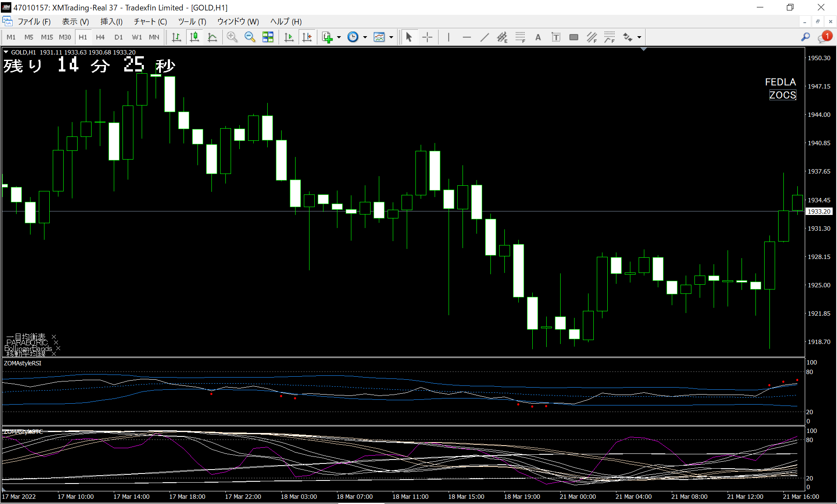The height and width of the screenshot is (504, 837).
Task: Select the line chart icon
Action: pyautogui.click(x=212, y=37)
